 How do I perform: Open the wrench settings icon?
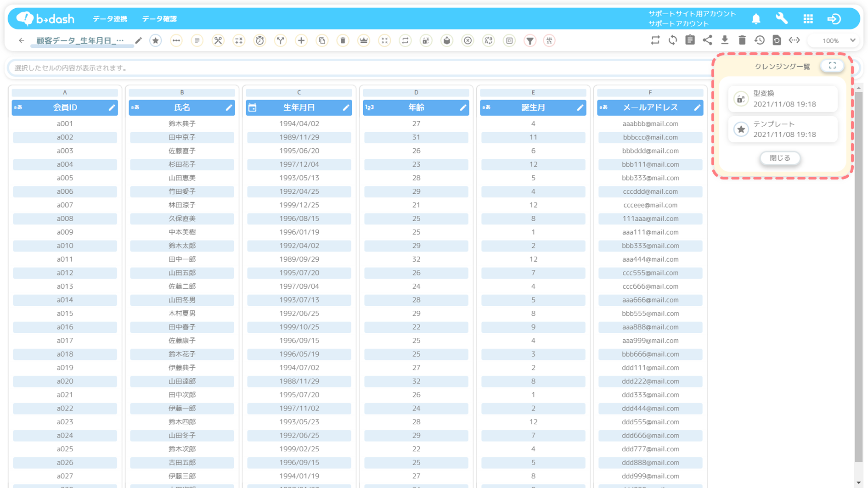[x=782, y=19]
